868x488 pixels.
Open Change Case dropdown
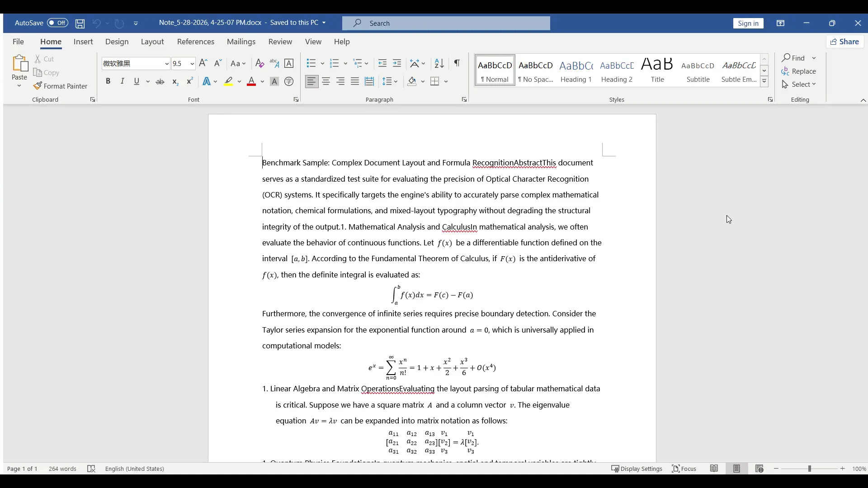pyautogui.click(x=238, y=64)
